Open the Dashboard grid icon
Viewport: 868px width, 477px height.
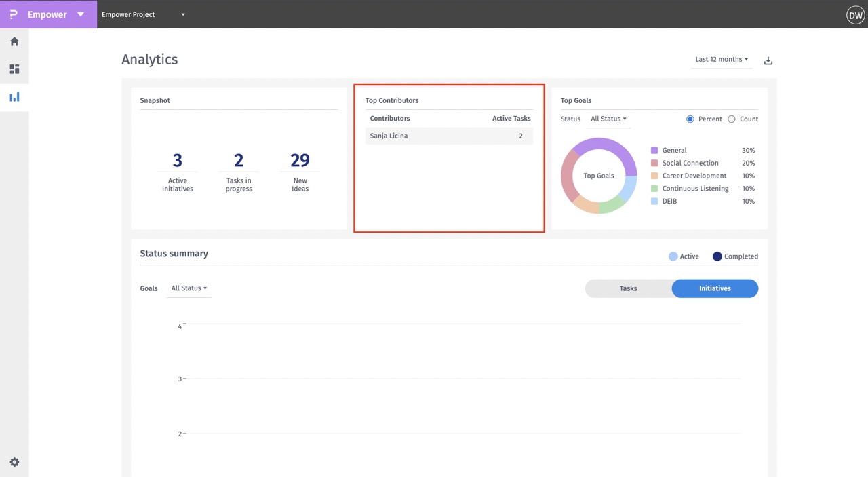coord(14,69)
